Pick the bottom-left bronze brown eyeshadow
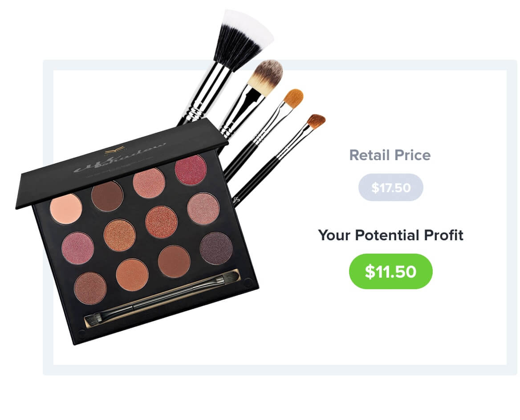The width and height of the screenshot is (520, 420). [90, 288]
